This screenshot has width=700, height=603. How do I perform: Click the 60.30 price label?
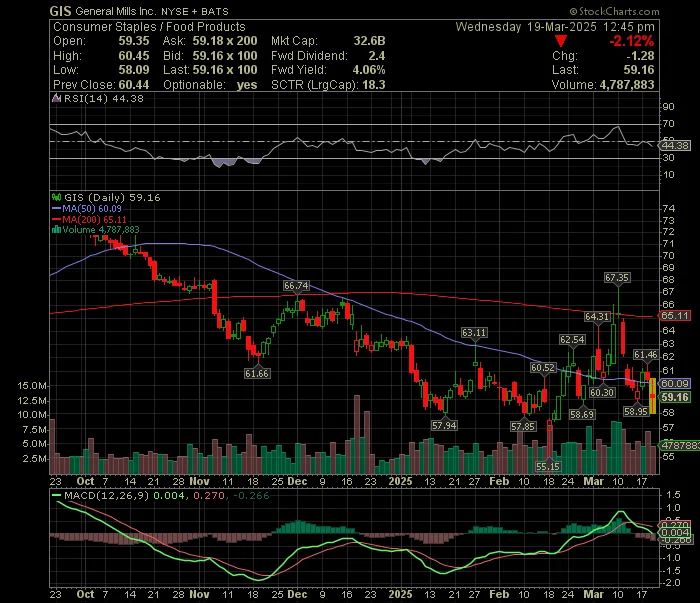(602, 392)
